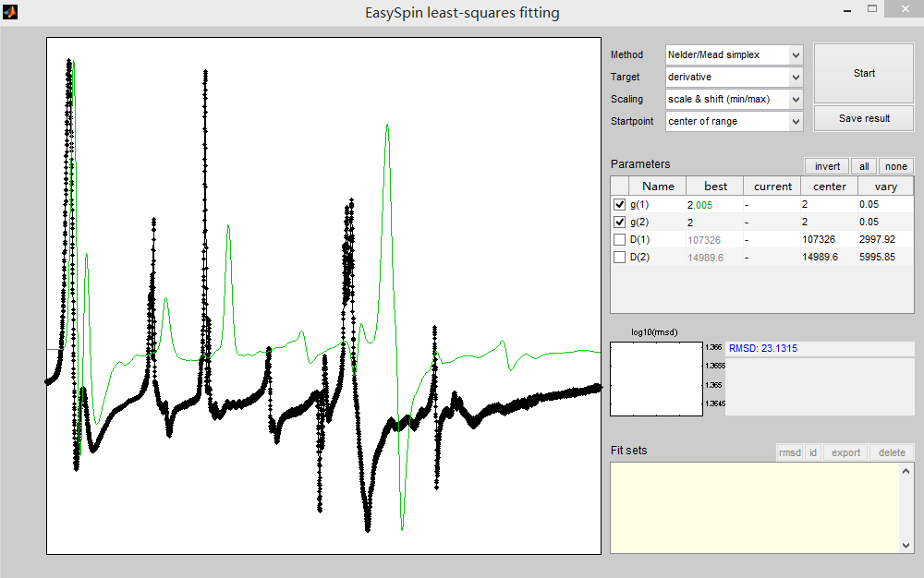The width and height of the screenshot is (924, 578).
Task: Click the MATLAB logo icon in title bar
Action: [x=10, y=11]
